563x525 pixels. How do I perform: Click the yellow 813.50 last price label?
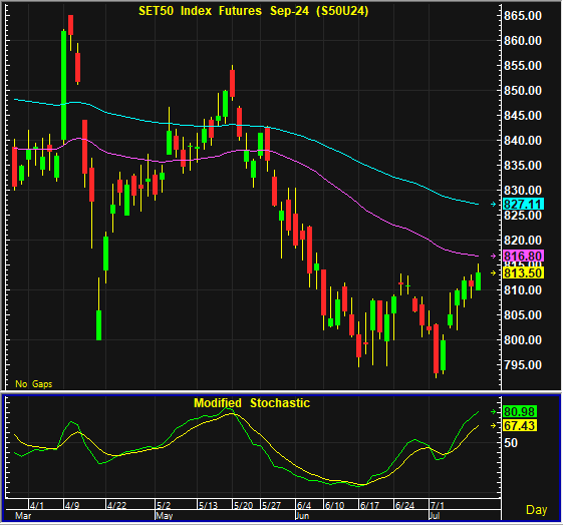[x=524, y=273]
